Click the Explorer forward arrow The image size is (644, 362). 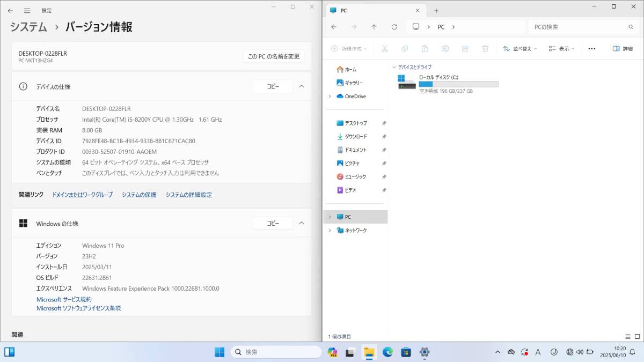pyautogui.click(x=354, y=27)
